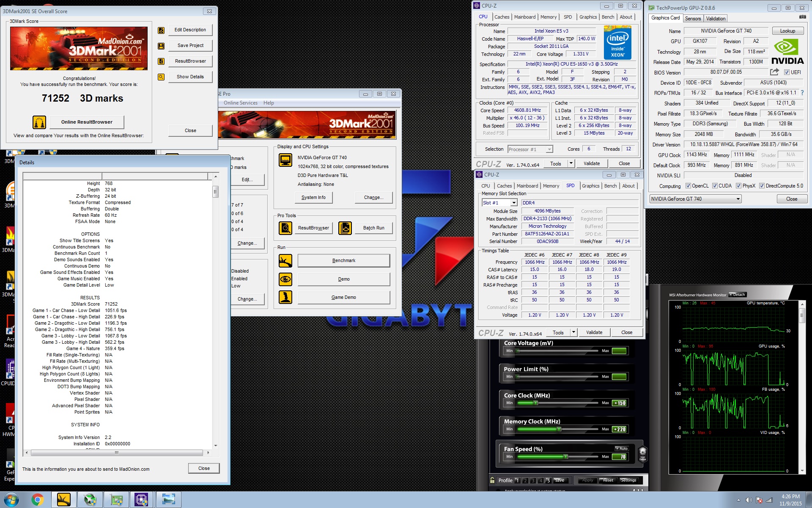This screenshot has width=812, height=508.
Task: Open Tools dropdown arrow in bottom CPU-Z window
Action: point(573,332)
